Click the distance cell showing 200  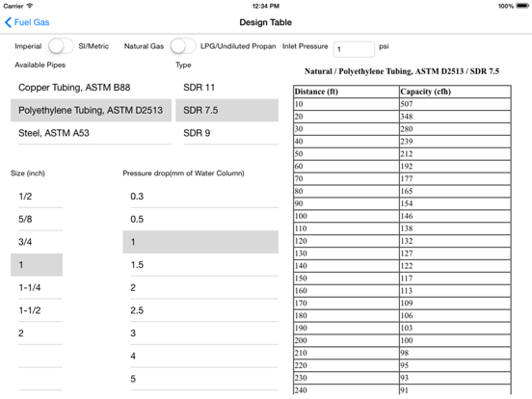(x=346, y=340)
